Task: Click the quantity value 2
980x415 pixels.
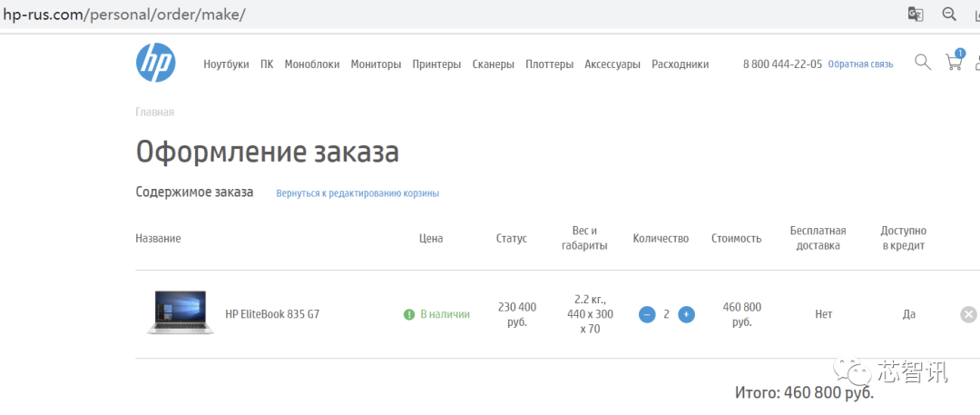Action: [666, 314]
